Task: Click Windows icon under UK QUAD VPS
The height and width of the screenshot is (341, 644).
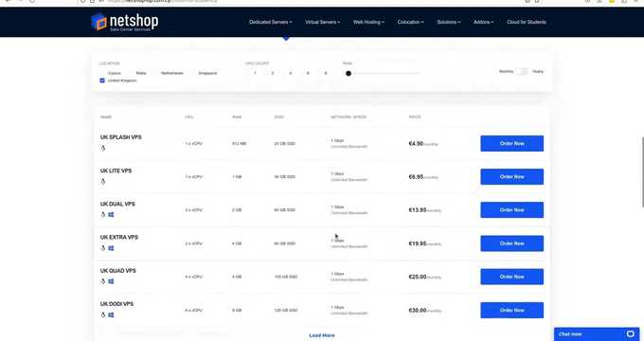Action: pos(111,281)
